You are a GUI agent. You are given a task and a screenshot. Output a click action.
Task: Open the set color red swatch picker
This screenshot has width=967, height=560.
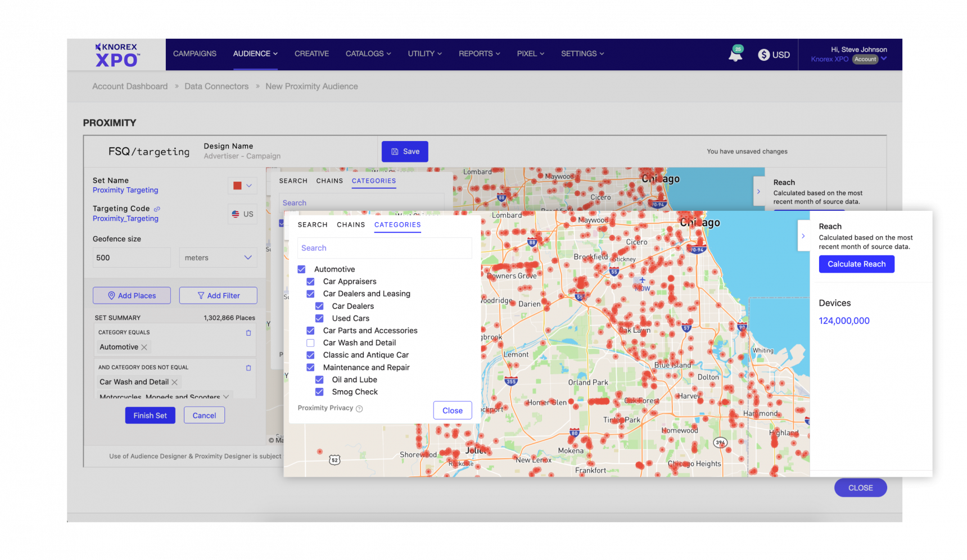point(242,186)
